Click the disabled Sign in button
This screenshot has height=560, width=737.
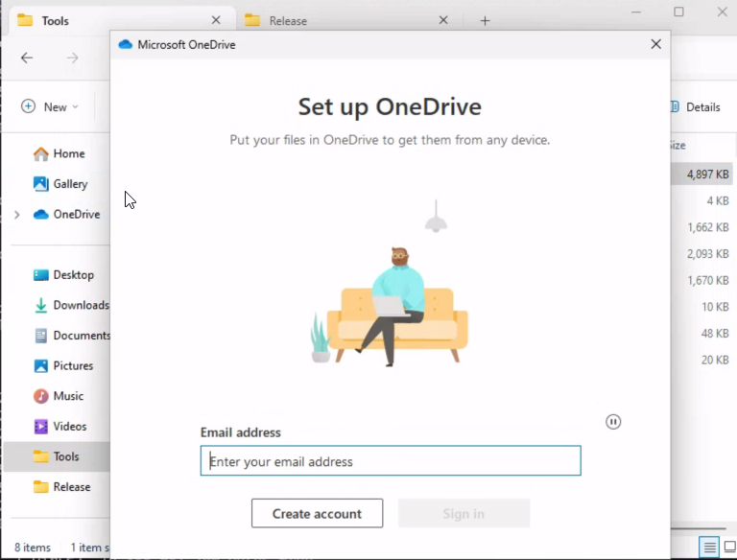pyautogui.click(x=464, y=513)
